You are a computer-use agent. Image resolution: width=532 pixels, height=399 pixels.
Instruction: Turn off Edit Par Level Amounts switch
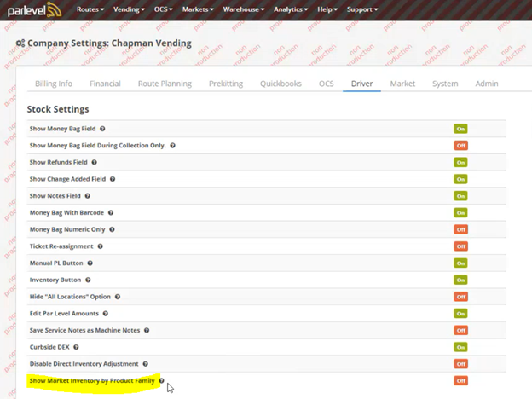(460, 314)
